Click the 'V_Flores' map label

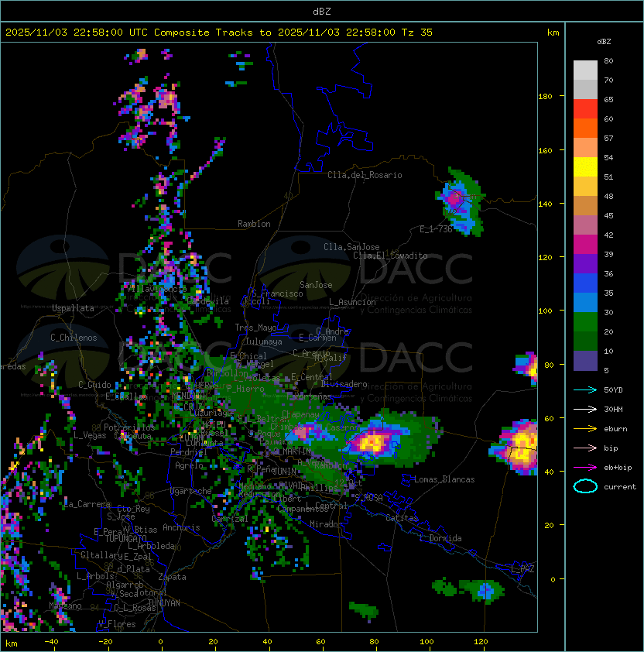(x=117, y=624)
